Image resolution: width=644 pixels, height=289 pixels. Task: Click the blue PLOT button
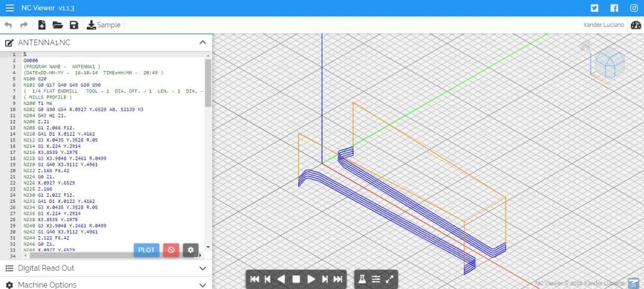click(x=146, y=250)
